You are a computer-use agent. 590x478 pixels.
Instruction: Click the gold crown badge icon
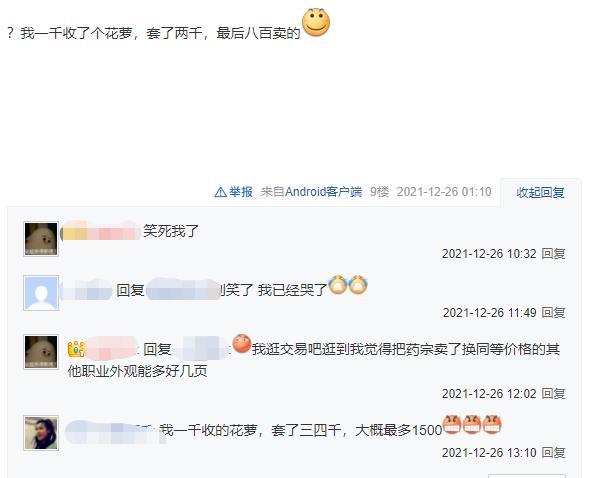click(x=76, y=349)
